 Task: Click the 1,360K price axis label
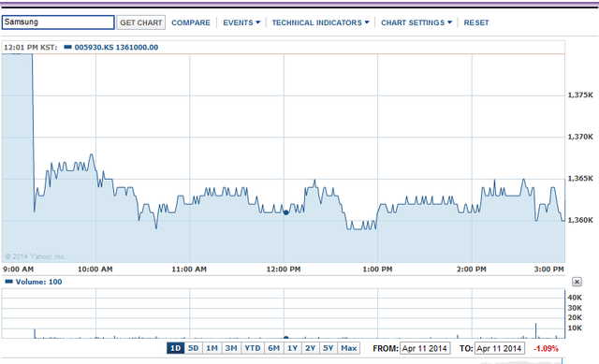pyautogui.click(x=580, y=220)
